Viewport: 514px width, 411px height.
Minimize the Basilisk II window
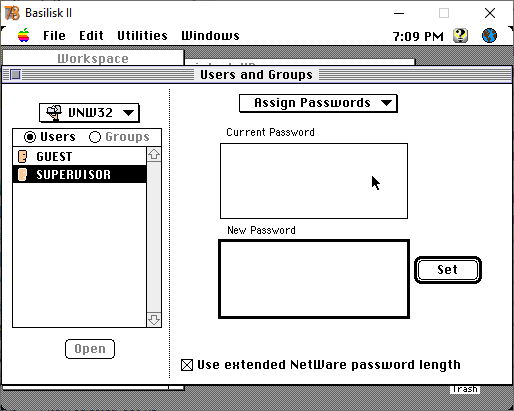(399, 13)
